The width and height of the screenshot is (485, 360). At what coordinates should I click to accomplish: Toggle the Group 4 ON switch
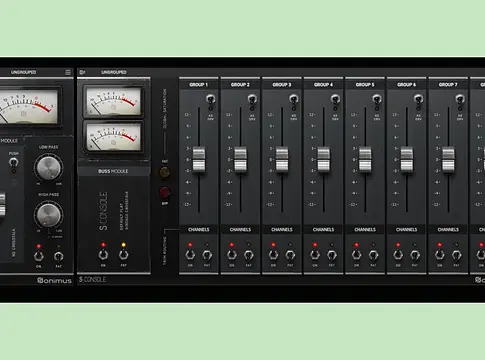pyautogui.click(x=315, y=255)
